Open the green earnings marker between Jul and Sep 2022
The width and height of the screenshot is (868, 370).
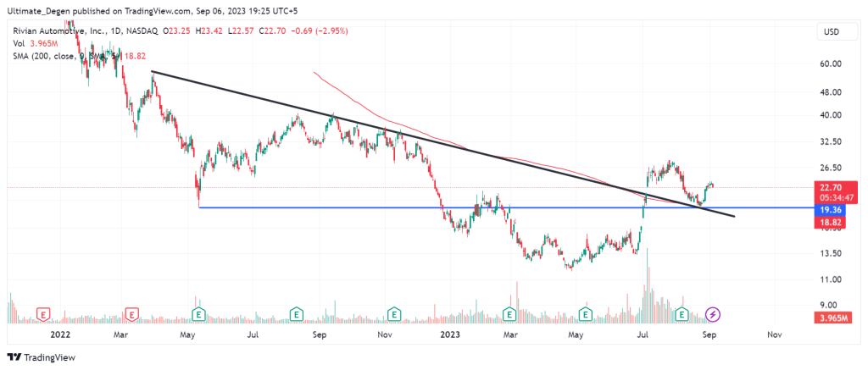[x=297, y=315]
